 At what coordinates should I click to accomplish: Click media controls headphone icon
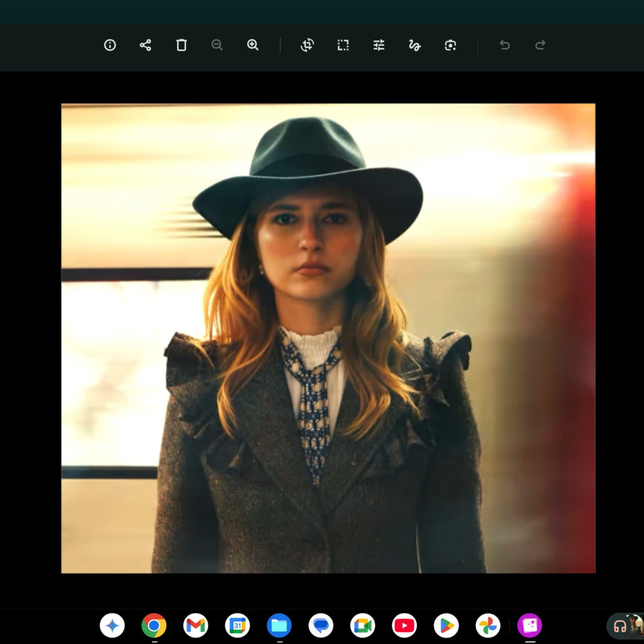(620, 626)
